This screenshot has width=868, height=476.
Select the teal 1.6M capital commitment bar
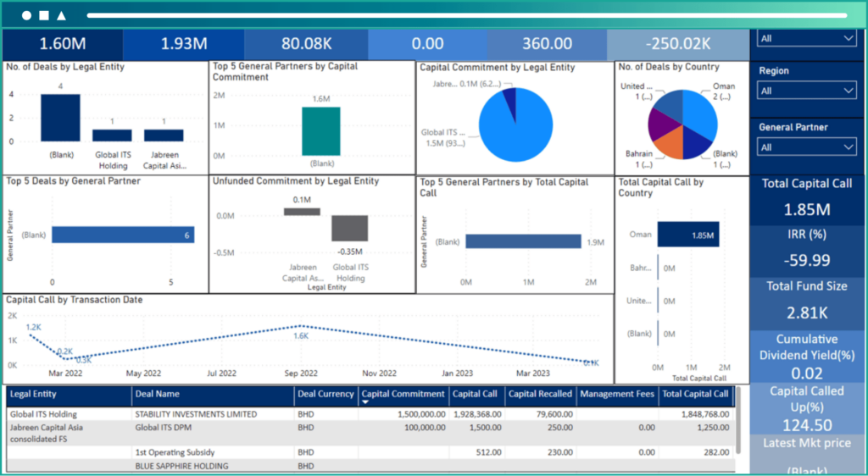(x=320, y=131)
